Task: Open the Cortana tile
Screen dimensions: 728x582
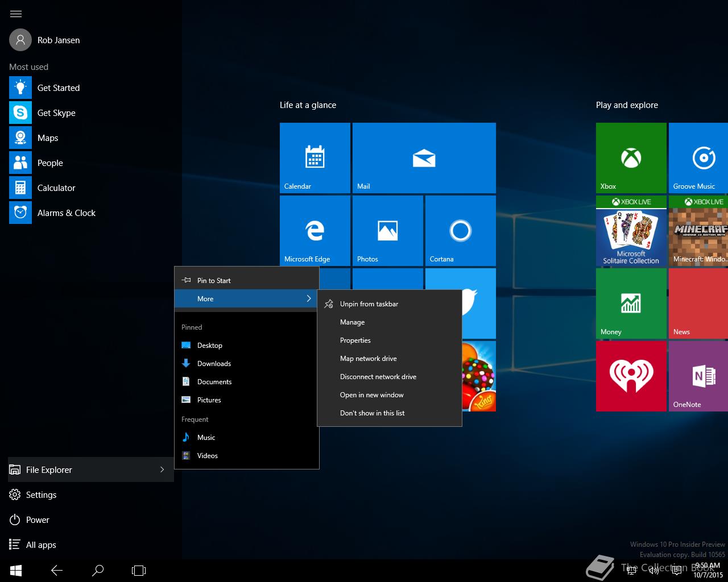Action: (x=460, y=230)
